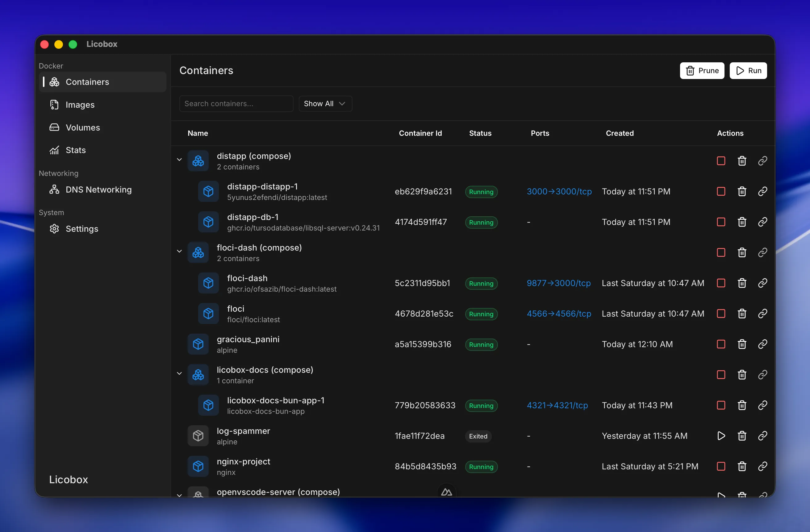
Task: Open link icon for log-spammer
Action: 763,436
